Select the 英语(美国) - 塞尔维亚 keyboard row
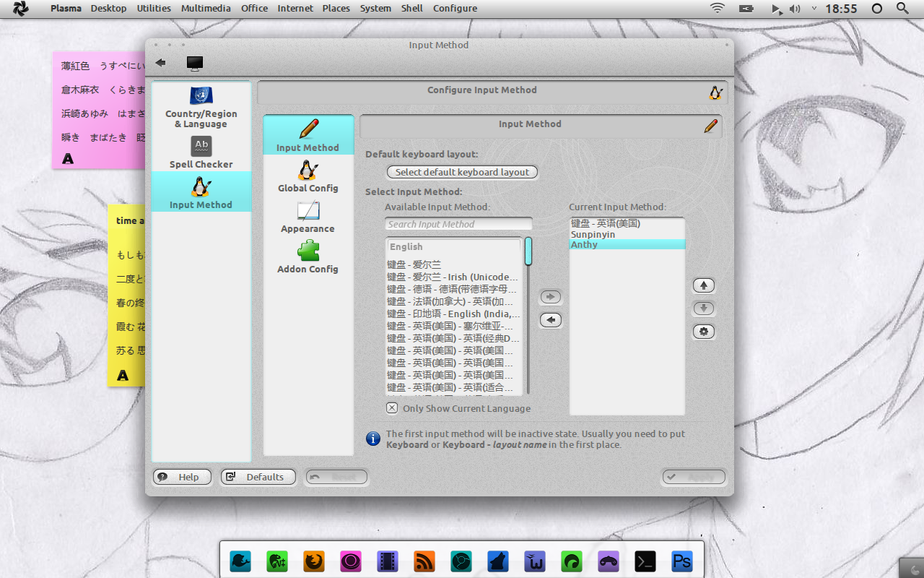 (x=453, y=326)
